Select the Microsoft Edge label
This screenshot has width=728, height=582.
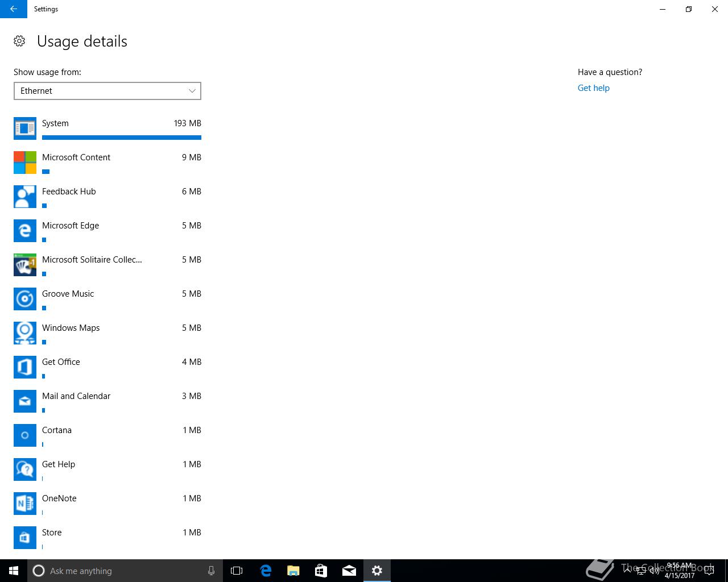point(71,226)
